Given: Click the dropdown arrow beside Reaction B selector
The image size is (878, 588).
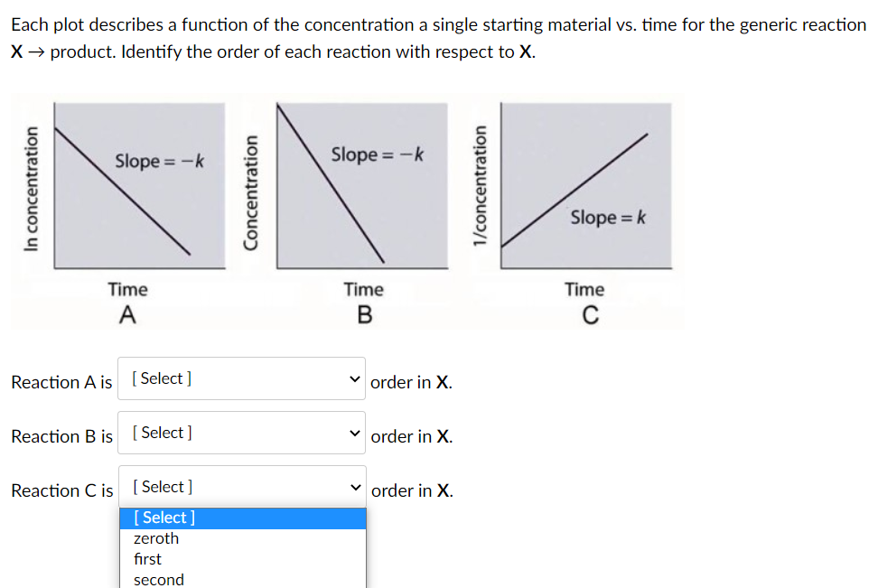Looking at the screenshot, I should [x=355, y=432].
